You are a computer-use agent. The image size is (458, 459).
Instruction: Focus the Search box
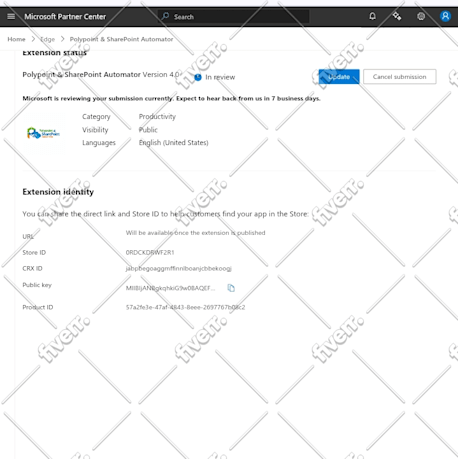point(233,16)
